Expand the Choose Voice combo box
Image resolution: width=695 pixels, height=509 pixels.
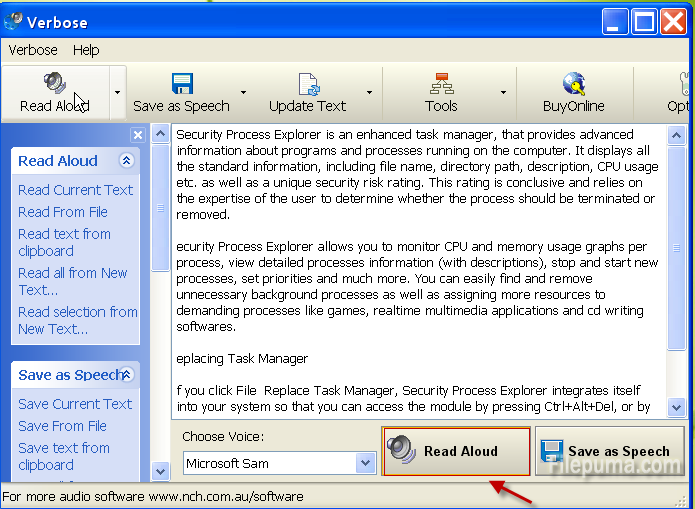click(366, 463)
